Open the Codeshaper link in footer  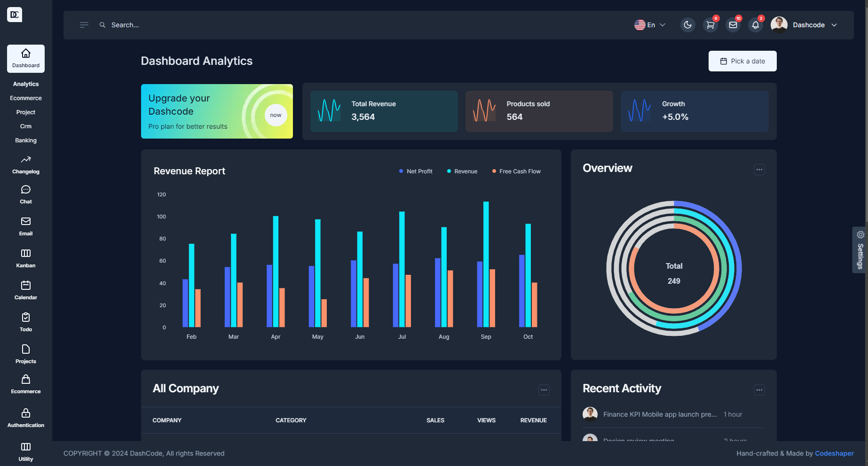[834, 453]
